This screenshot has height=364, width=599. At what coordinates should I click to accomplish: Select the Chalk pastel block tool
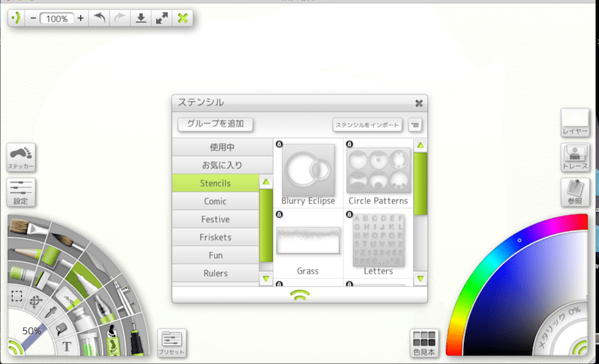pyautogui.click(x=45, y=280)
